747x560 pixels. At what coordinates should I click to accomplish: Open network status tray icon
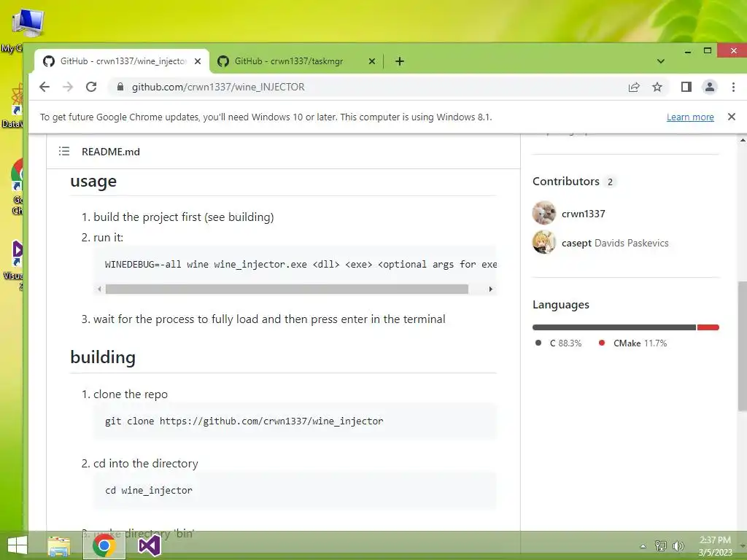[x=661, y=545]
